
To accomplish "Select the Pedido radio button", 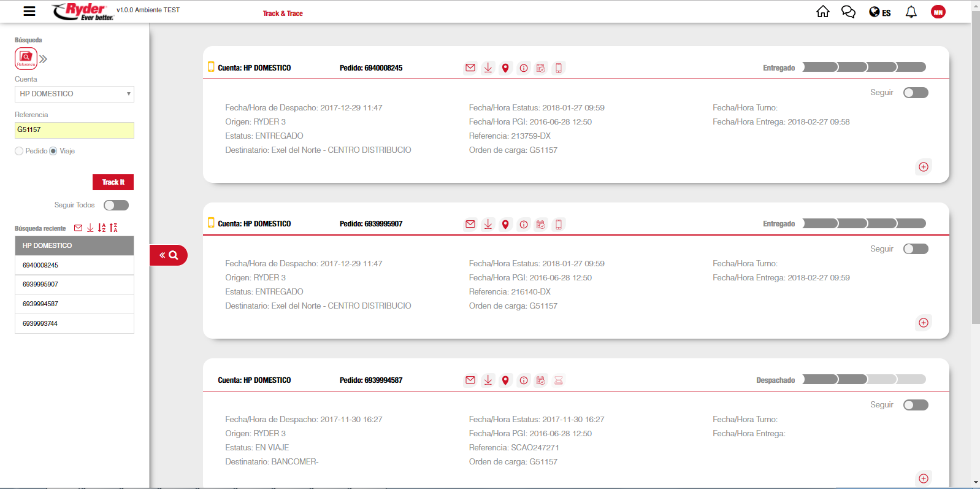I will tap(19, 151).
